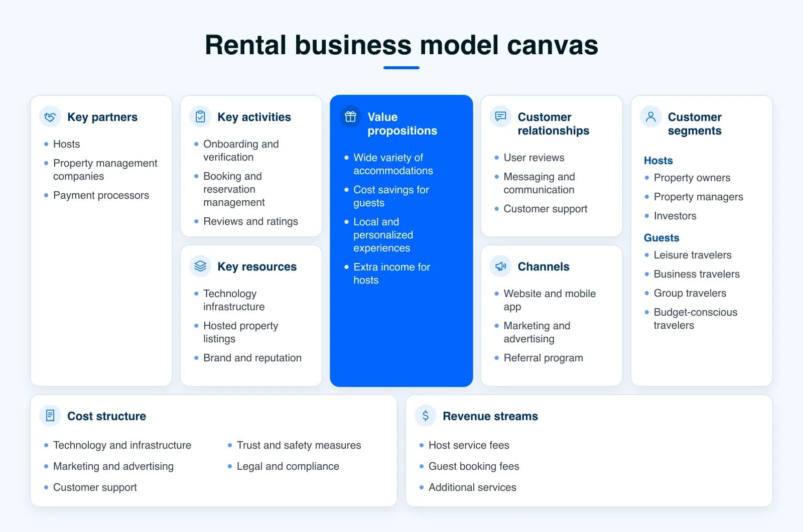Click the megaphone icon for Channels

500,266
